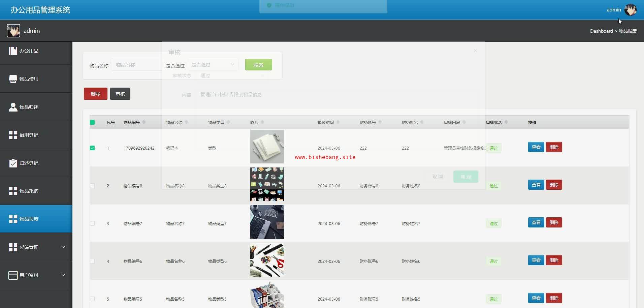Click the green 搜索 button
Viewport: 644px width, 308px height.
pyautogui.click(x=258, y=65)
